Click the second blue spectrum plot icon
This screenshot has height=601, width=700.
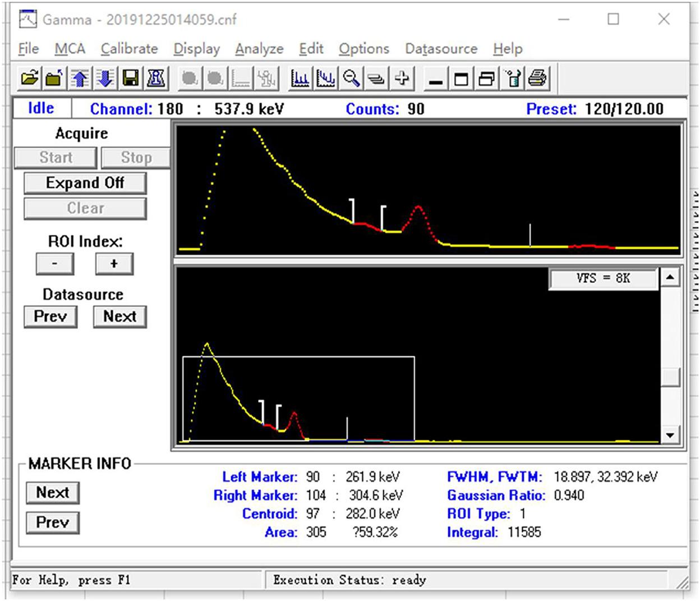click(326, 78)
